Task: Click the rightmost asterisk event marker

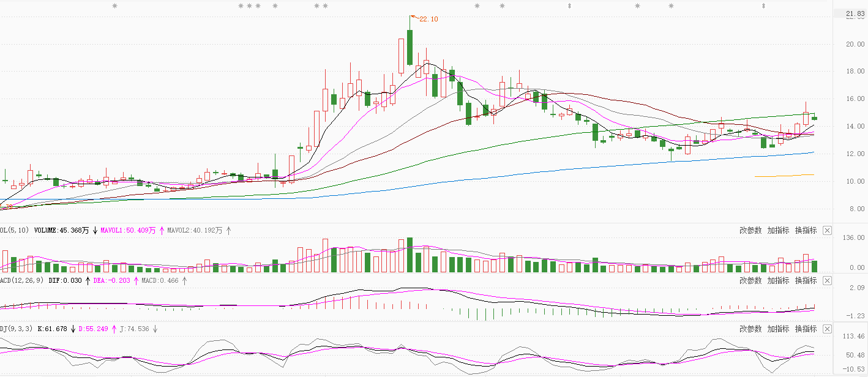Action: 671,6
